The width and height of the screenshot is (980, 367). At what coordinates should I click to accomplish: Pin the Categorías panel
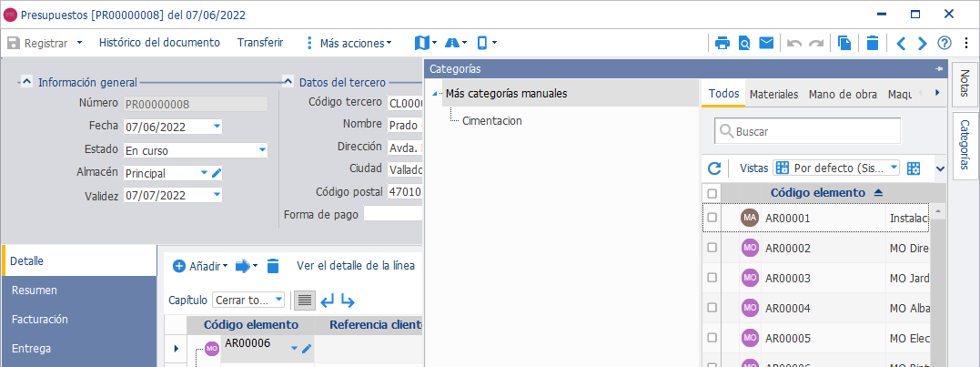(x=938, y=69)
